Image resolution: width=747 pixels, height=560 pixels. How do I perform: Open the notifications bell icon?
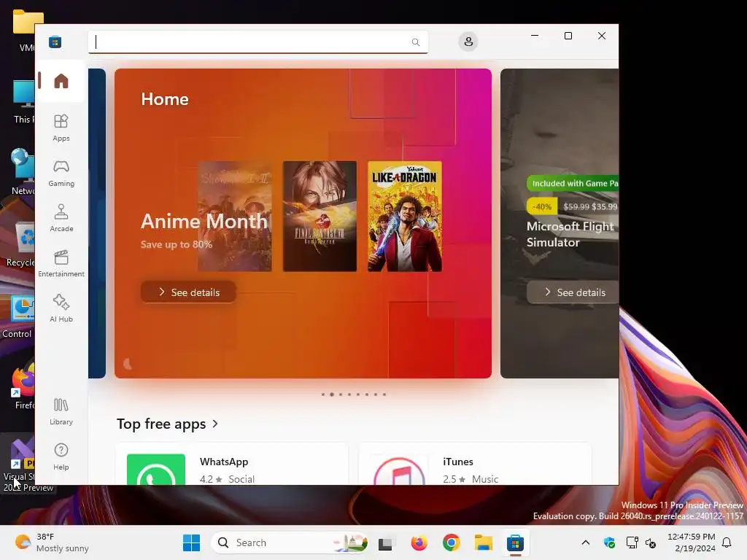coord(727,542)
